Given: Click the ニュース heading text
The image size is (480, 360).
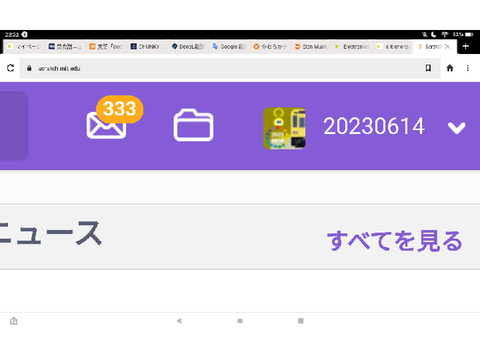Looking at the screenshot, I should (50, 233).
